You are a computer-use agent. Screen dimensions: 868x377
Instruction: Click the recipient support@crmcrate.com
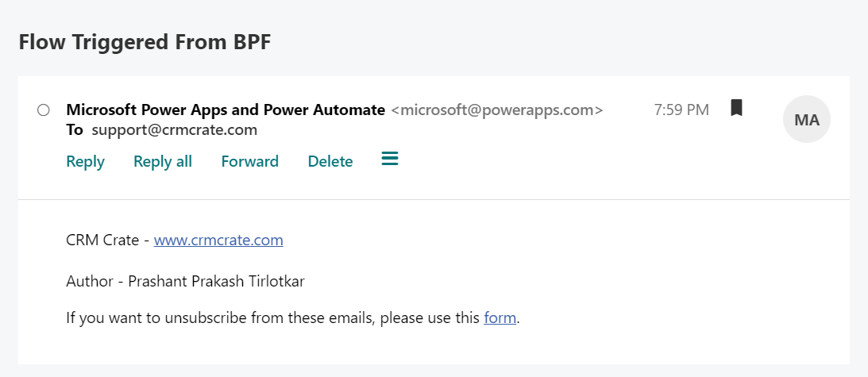pyautogui.click(x=174, y=129)
